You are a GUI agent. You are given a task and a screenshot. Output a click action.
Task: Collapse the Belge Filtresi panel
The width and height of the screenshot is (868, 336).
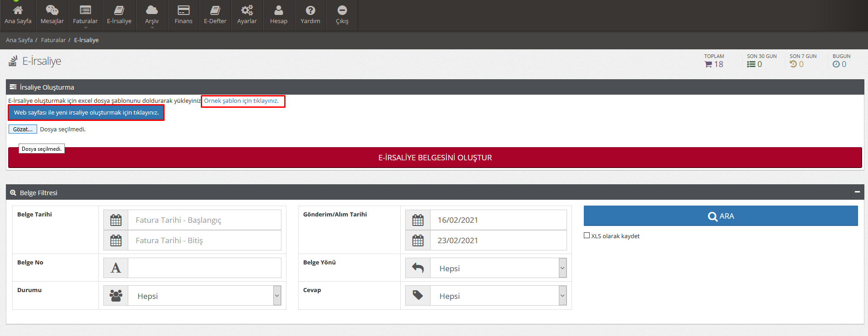[857, 192]
